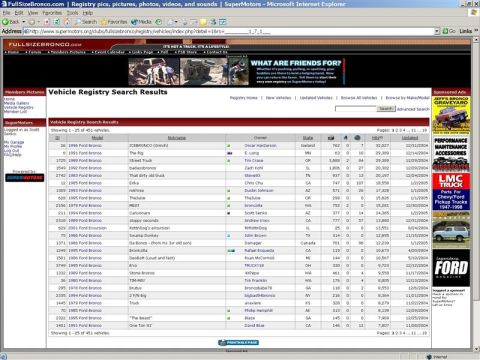Open the File menu
The width and height of the screenshot is (480, 360).
[6, 13]
